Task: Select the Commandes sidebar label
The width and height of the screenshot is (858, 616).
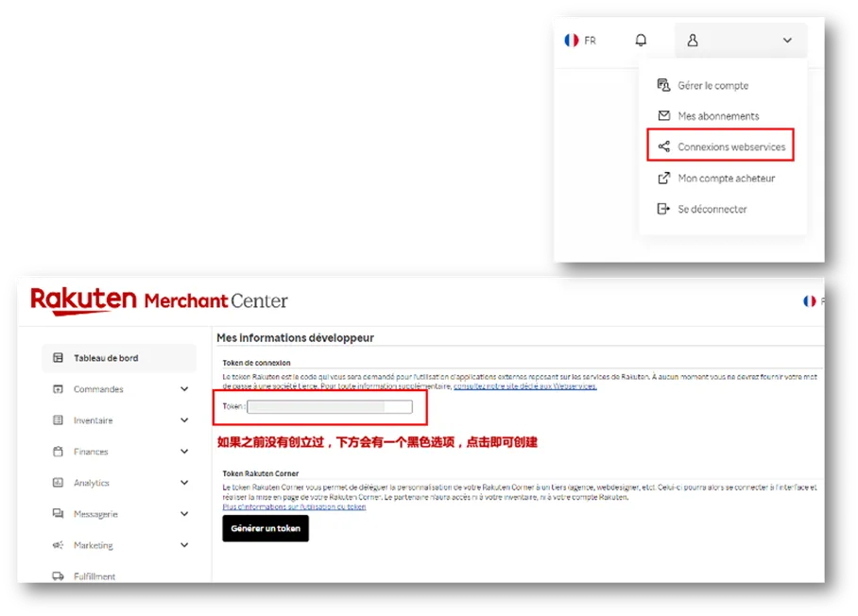Action: coord(98,389)
